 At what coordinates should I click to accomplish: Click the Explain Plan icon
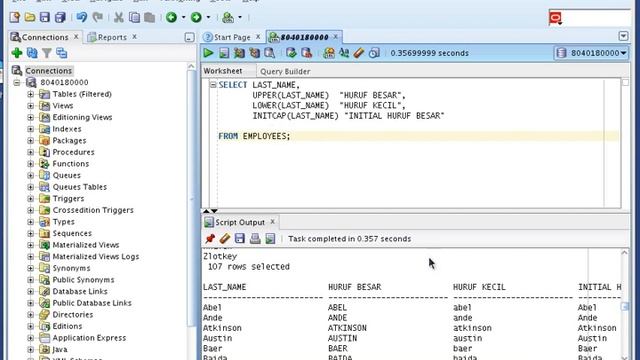(254, 53)
